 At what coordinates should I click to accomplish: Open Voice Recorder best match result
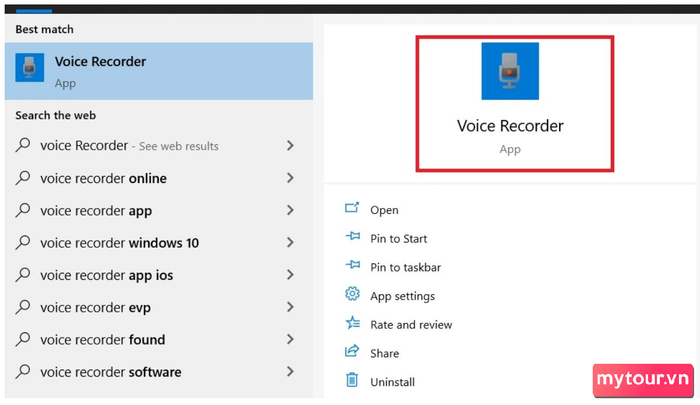pyautogui.click(x=158, y=71)
